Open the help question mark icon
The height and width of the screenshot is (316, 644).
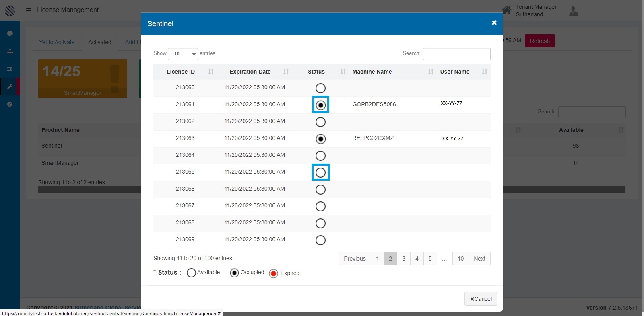tap(10, 104)
